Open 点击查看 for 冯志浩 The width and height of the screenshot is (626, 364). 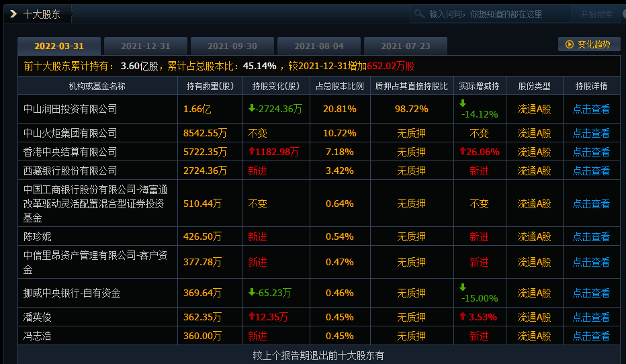tap(591, 336)
